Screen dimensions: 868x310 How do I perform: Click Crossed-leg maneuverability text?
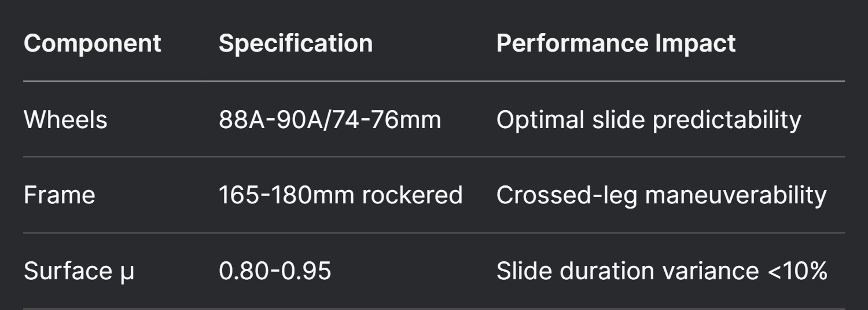(x=661, y=196)
